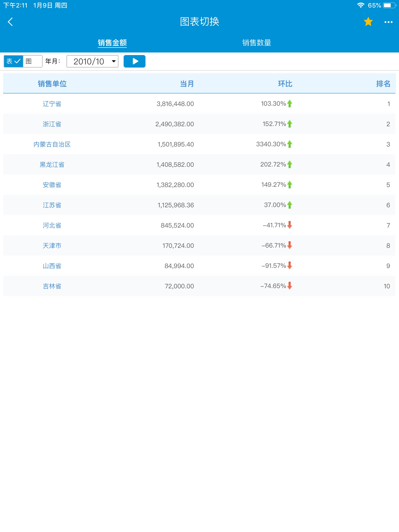Tap rank number 1 in 辽宁省 row
The image size is (399, 532).
click(389, 104)
